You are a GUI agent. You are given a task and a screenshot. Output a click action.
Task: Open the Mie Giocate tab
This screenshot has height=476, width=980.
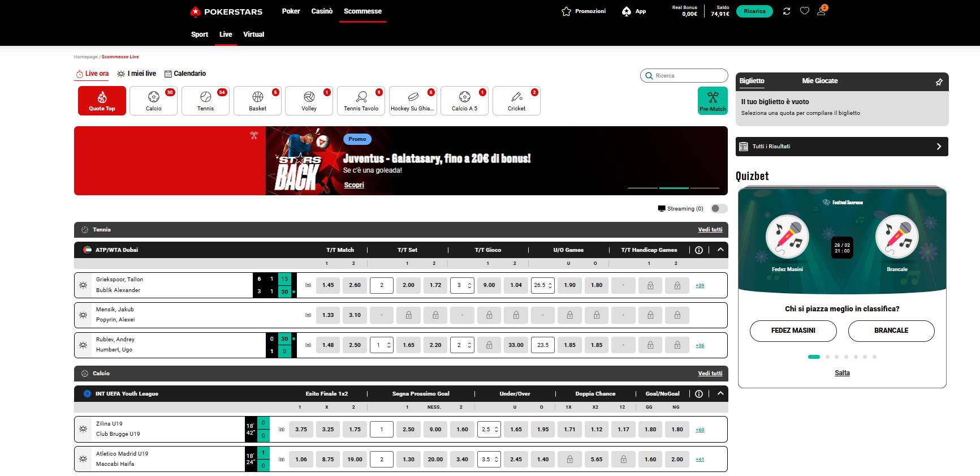(x=819, y=81)
